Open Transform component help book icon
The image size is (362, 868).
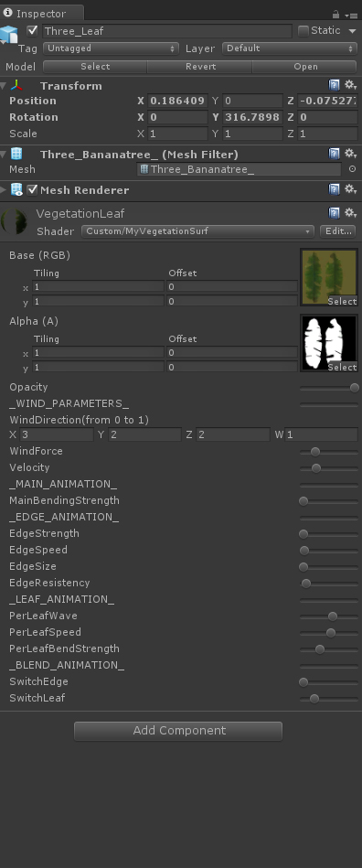coord(334,85)
